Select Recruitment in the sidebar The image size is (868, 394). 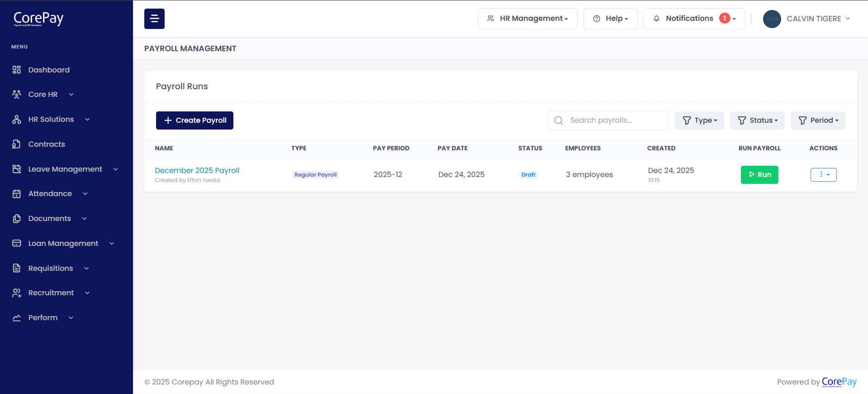click(51, 293)
